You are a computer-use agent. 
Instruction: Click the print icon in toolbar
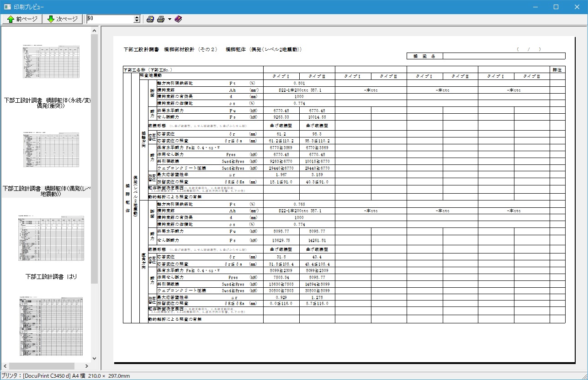pos(161,19)
